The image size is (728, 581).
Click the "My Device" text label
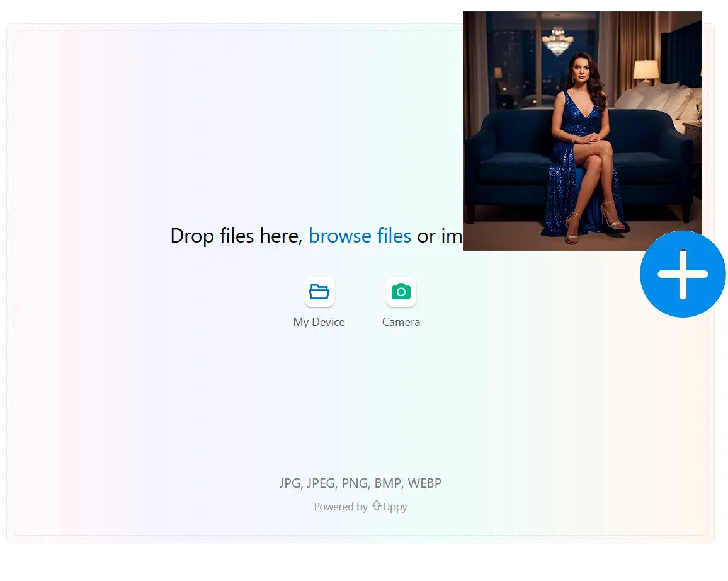319,322
